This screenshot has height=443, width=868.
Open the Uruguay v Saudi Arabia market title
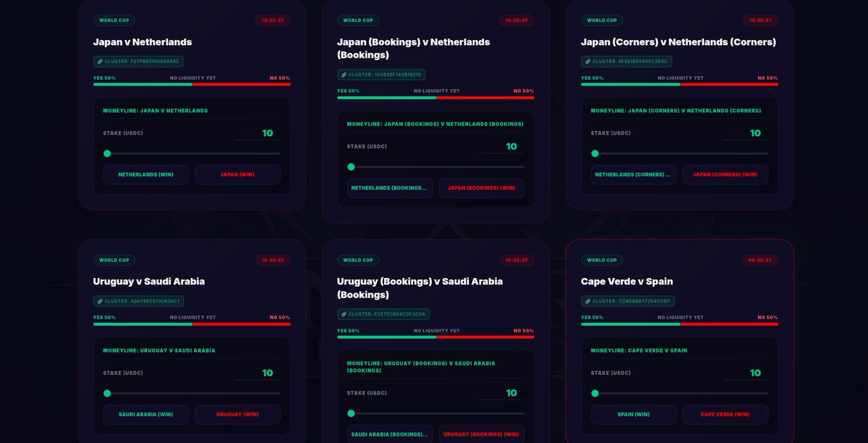(149, 282)
